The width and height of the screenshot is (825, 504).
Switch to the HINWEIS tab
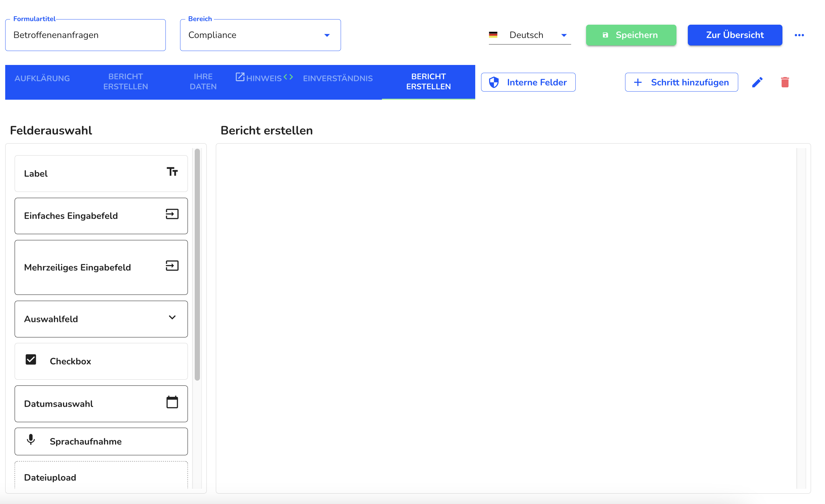tap(264, 79)
